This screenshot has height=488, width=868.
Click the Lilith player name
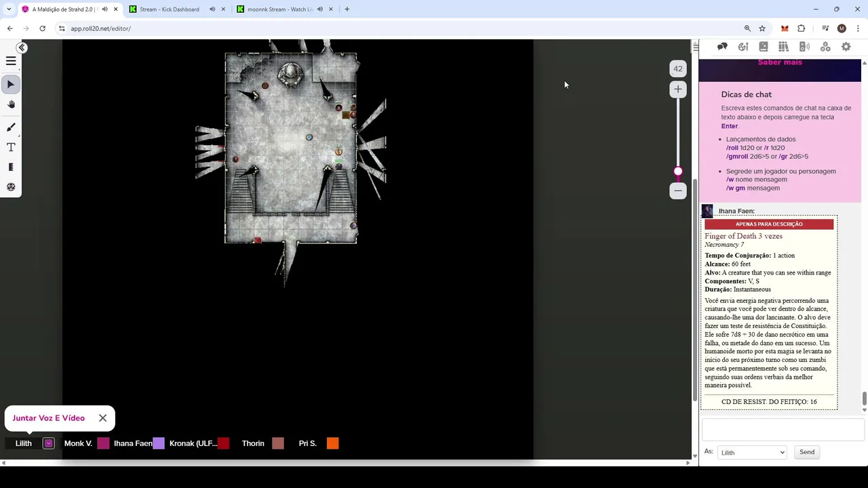[x=24, y=443]
